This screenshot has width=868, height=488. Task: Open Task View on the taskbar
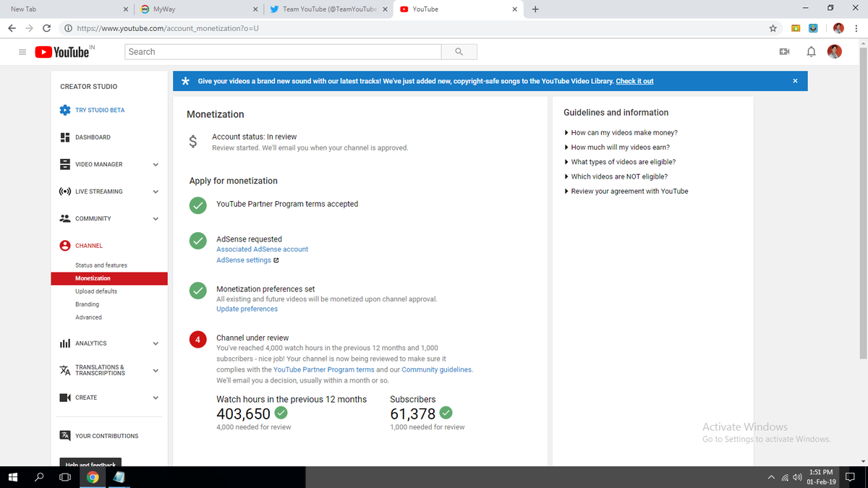65,477
